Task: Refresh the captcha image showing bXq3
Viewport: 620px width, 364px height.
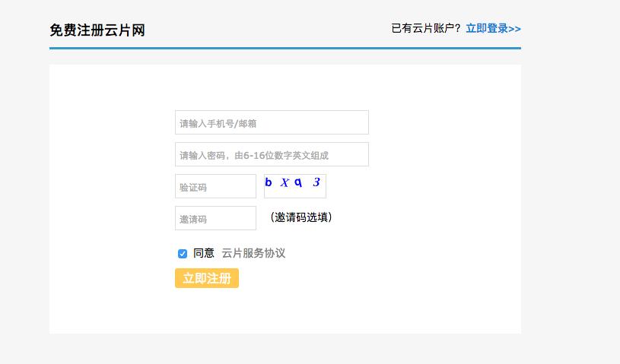Action: pos(295,186)
